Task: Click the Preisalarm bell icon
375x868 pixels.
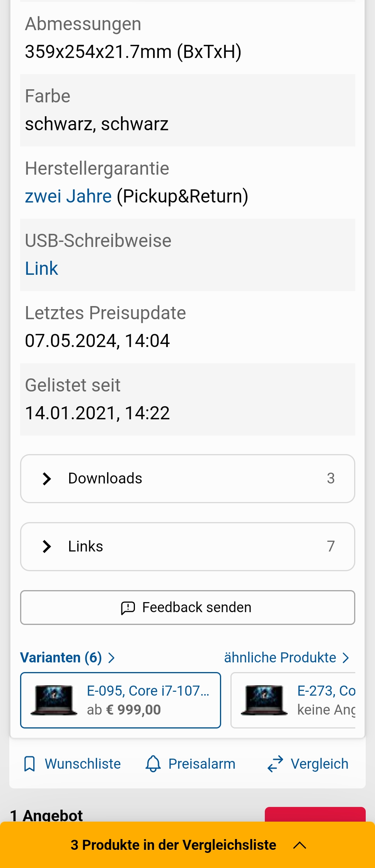Action: point(153,764)
